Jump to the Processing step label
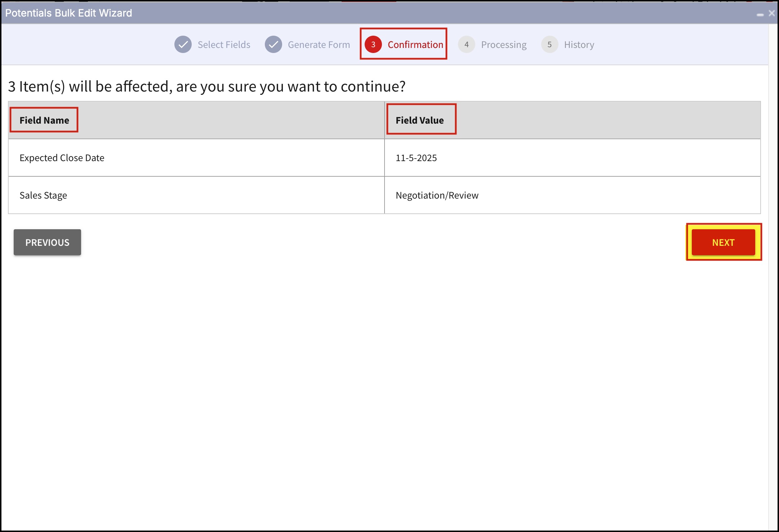This screenshot has height=532, width=779. coord(503,45)
